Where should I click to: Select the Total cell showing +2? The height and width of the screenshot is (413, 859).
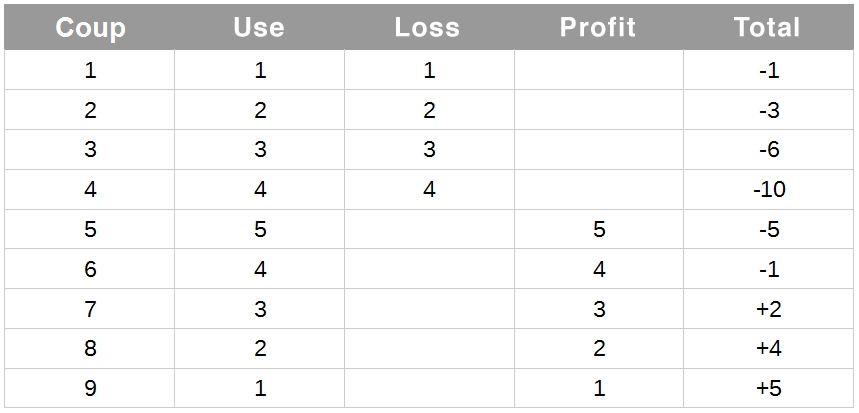coord(769,309)
